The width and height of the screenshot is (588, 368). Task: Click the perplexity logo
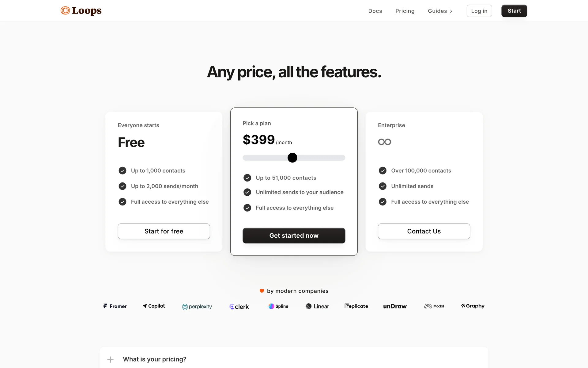coord(197,307)
